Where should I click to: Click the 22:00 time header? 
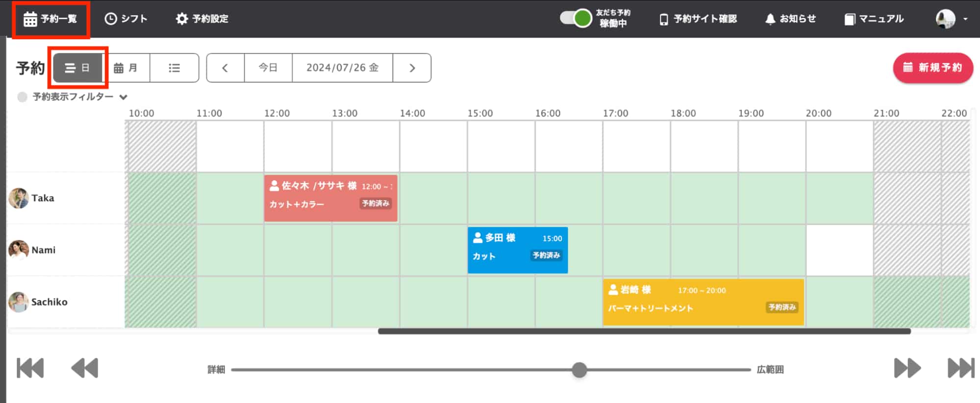click(x=954, y=113)
